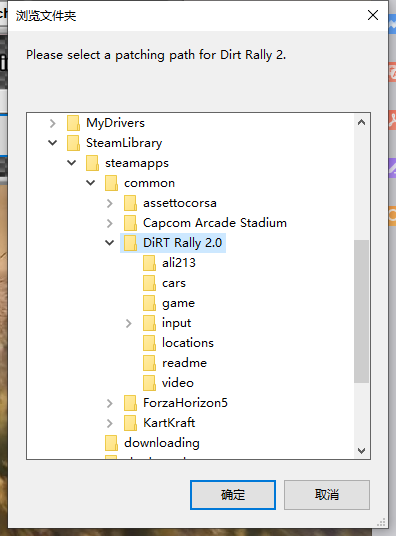The height and width of the screenshot is (536, 396).
Task: Expand the assettocorsa folder chevron
Action: coord(109,203)
